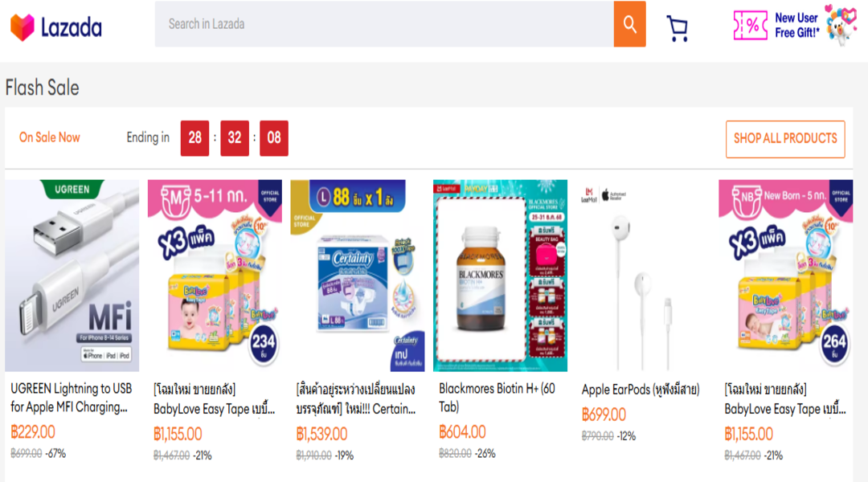This screenshot has height=482, width=868.
Task: Click the Apple EarPods product title
Action: pyautogui.click(x=641, y=390)
